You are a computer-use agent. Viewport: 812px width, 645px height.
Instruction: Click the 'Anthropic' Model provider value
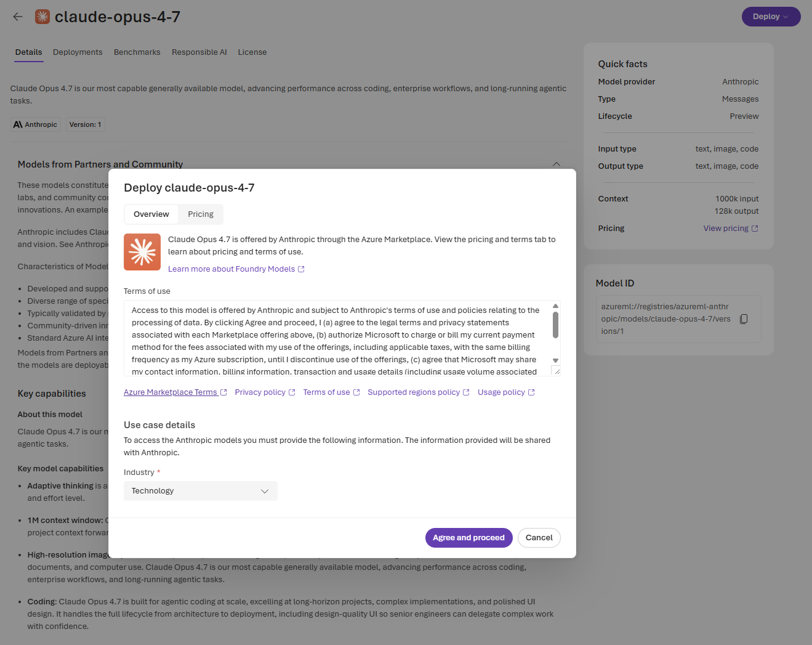click(741, 82)
